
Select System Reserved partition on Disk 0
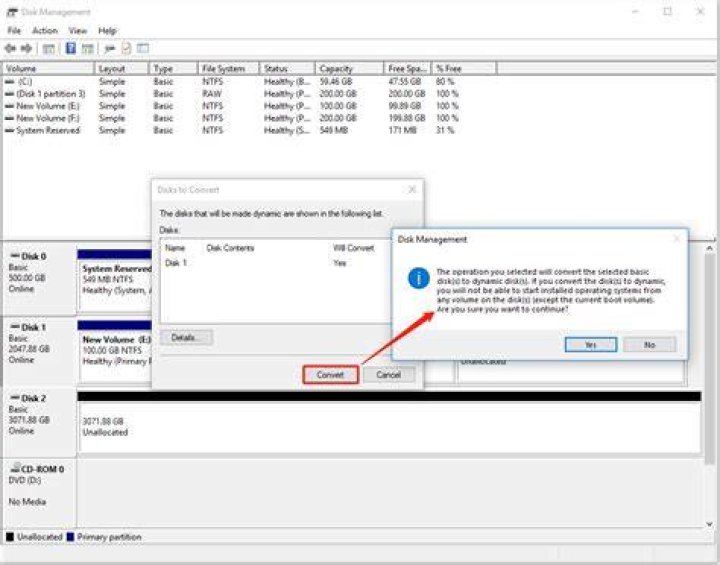(x=115, y=280)
